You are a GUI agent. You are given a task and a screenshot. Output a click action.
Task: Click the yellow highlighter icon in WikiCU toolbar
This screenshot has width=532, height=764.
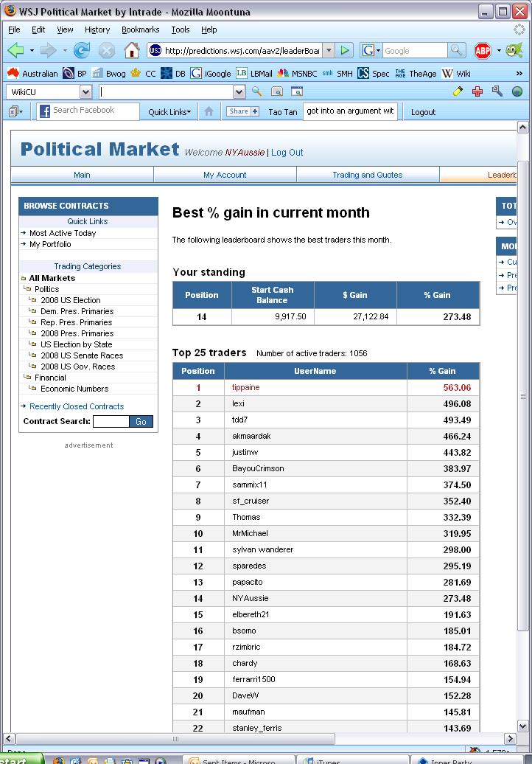tap(458, 91)
